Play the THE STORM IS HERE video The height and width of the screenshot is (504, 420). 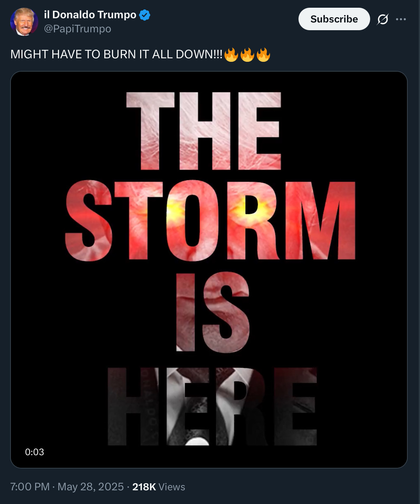(209, 270)
